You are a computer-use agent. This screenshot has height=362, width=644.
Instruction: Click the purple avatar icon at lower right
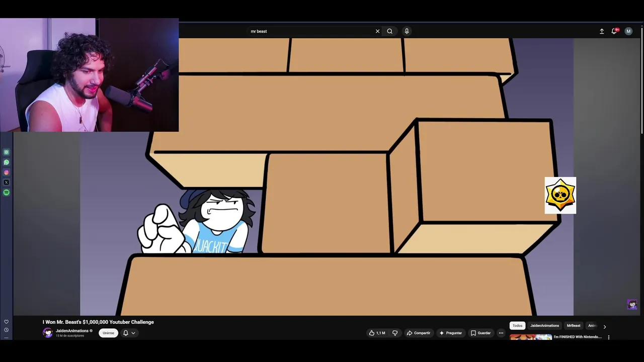pos(632,304)
